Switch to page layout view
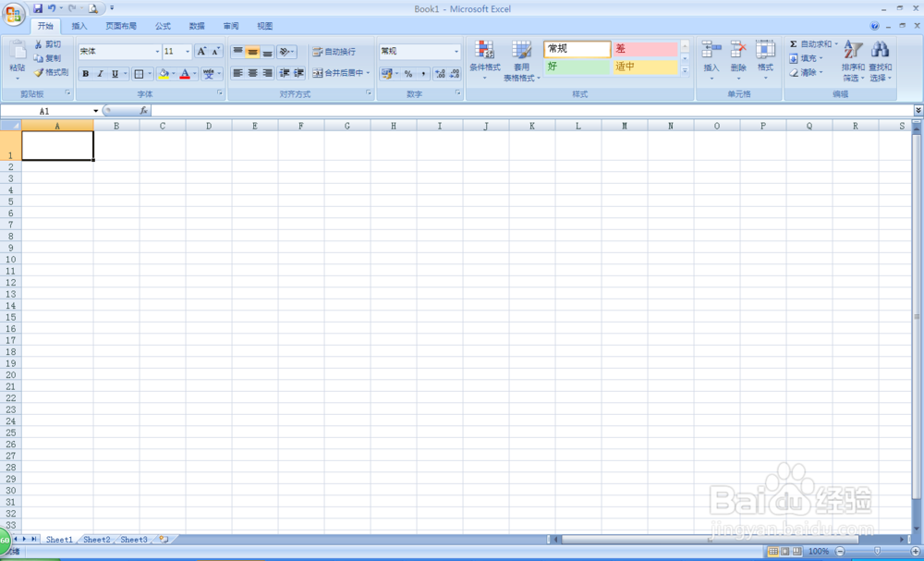Viewport: 924px width, 561px height. click(784, 551)
